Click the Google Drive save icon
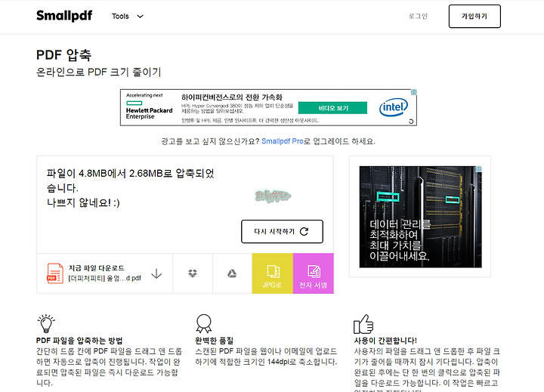 232,273
